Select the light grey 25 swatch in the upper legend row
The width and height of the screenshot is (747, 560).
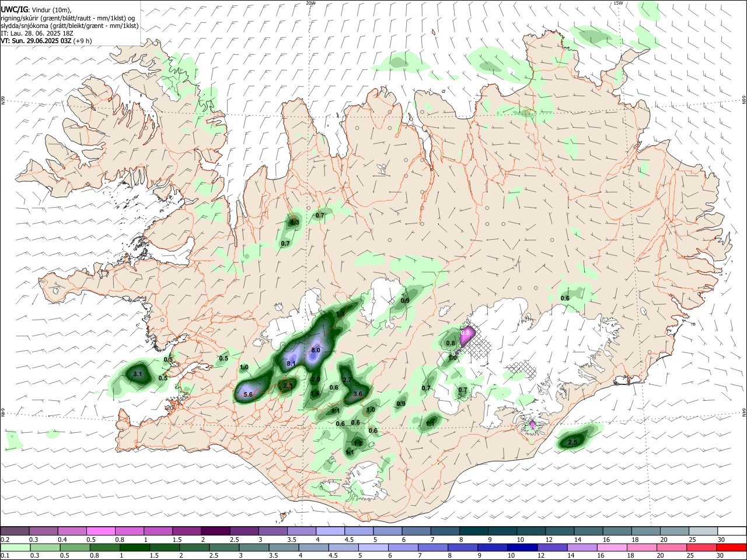703,531
